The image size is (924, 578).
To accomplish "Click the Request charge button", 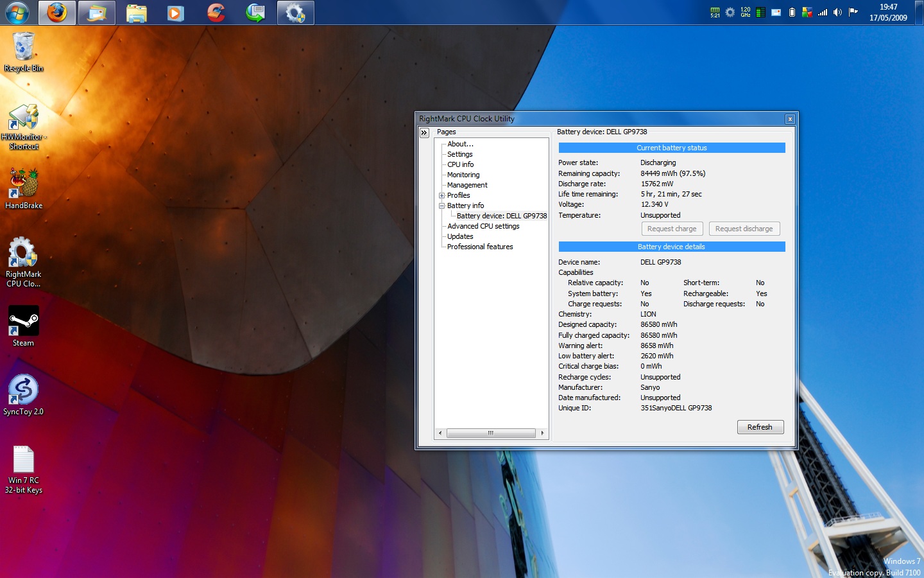I will click(672, 229).
